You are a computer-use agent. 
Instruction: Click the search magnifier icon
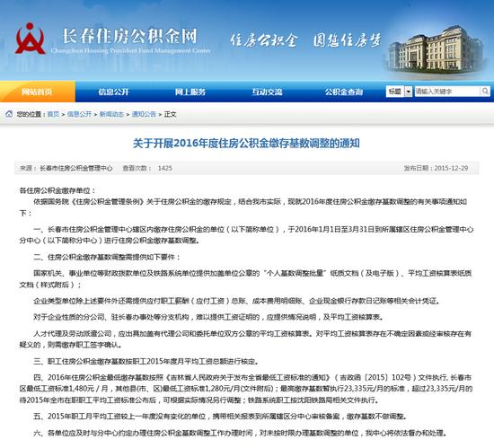pyautogui.click(x=485, y=92)
